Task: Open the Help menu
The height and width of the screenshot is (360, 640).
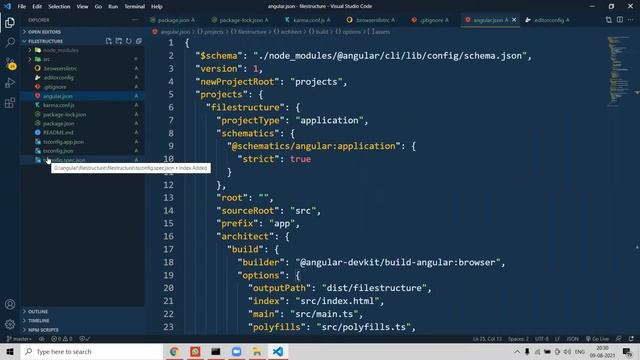Action: [x=157, y=6]
